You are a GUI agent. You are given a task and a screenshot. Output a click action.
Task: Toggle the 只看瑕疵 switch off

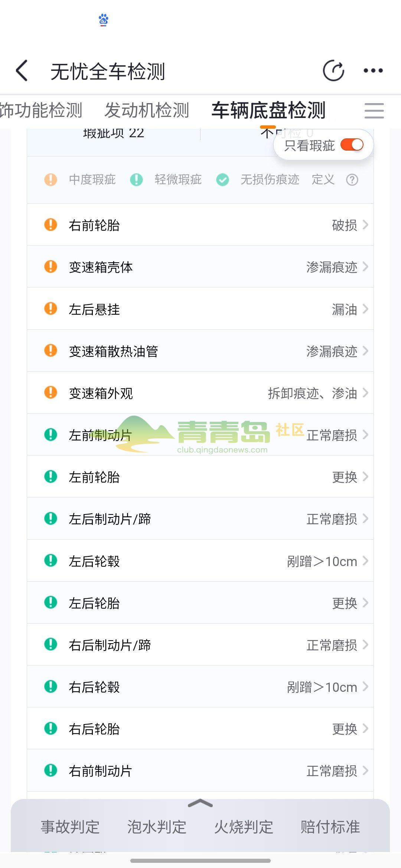point(352,145)
